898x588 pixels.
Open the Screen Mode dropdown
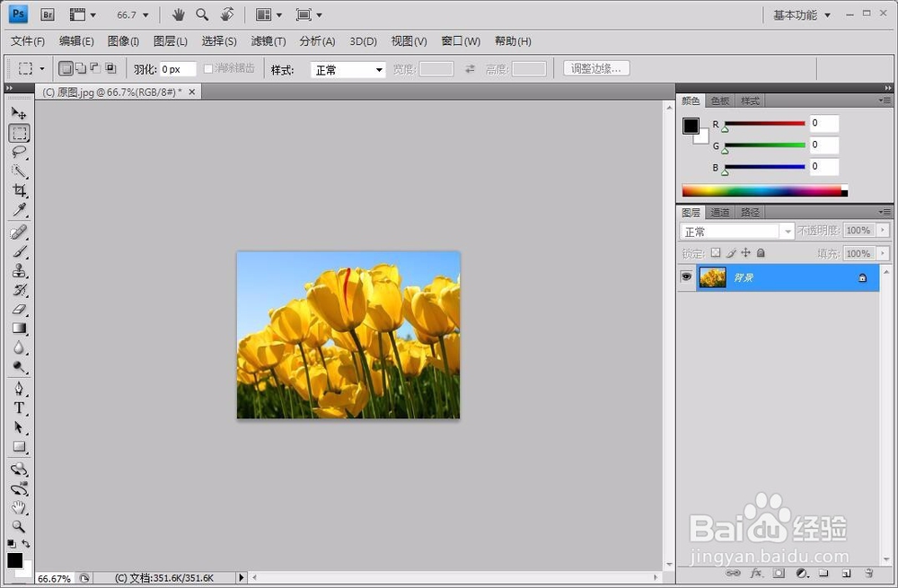(309, 15)
